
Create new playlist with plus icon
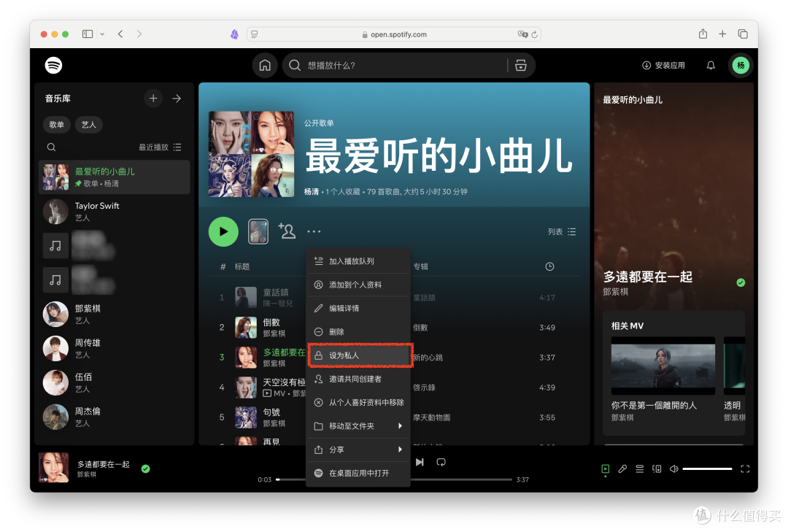[153, 99]
